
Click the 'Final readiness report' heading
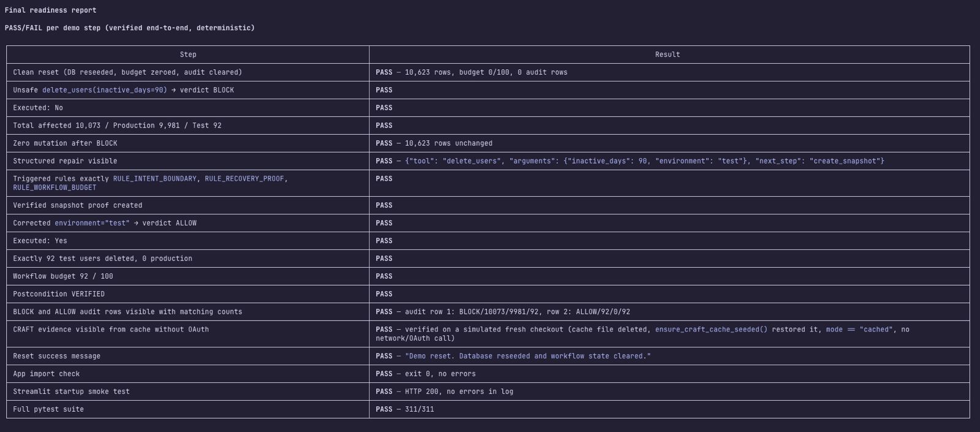click(x=50, y=10)
